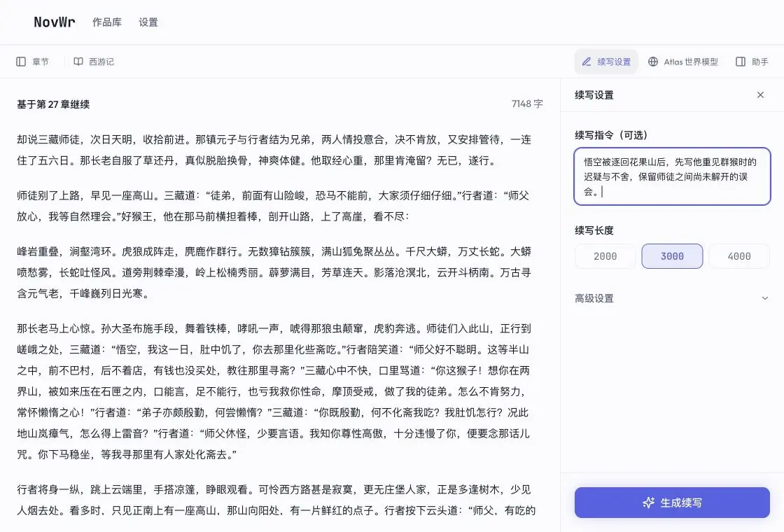Click the 章节 label
This screenshot has width=784, height=532.
pyautogui.click(x=41, y=62)
